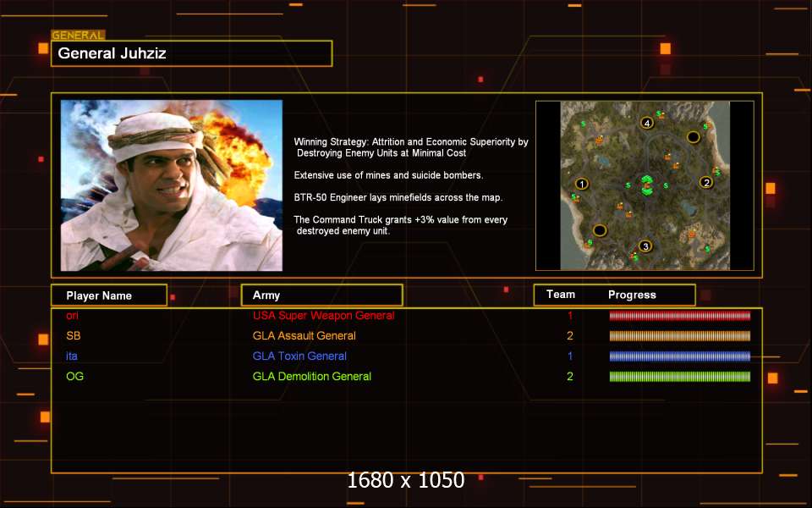Image resolution: width=812 pixels, height=508 pixels.
Task: Click player name 'OG'
Action: (74, 376)
